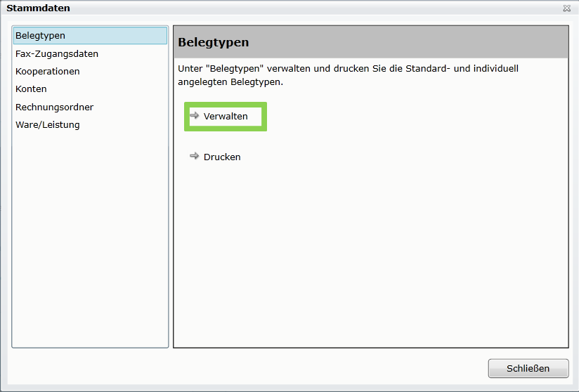579x392 pixels.
Task: Close the Stammdaten dialog via X icon
Action: [566, 8]
